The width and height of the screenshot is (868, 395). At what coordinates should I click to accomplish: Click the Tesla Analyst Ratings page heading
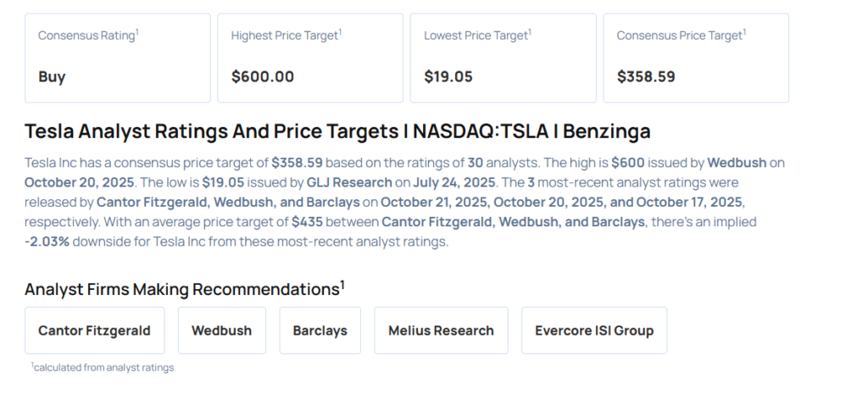pos(337,131)
